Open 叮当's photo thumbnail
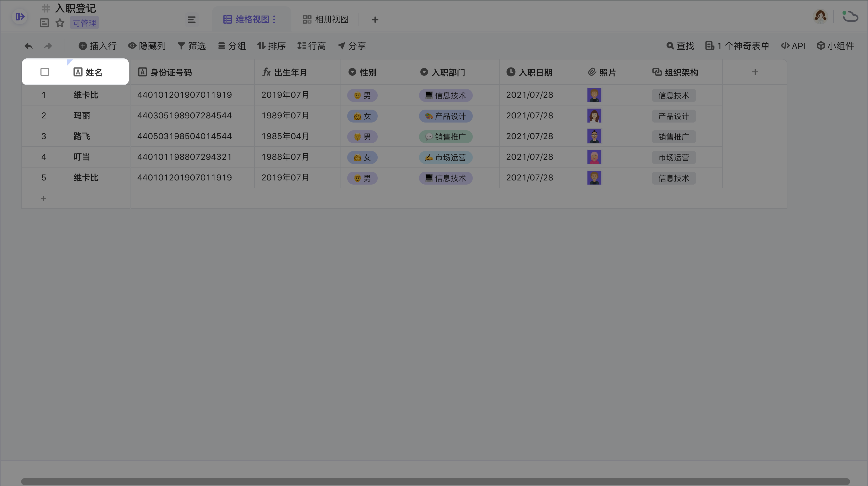The image size is (868, 486). [x=594, y=157]
